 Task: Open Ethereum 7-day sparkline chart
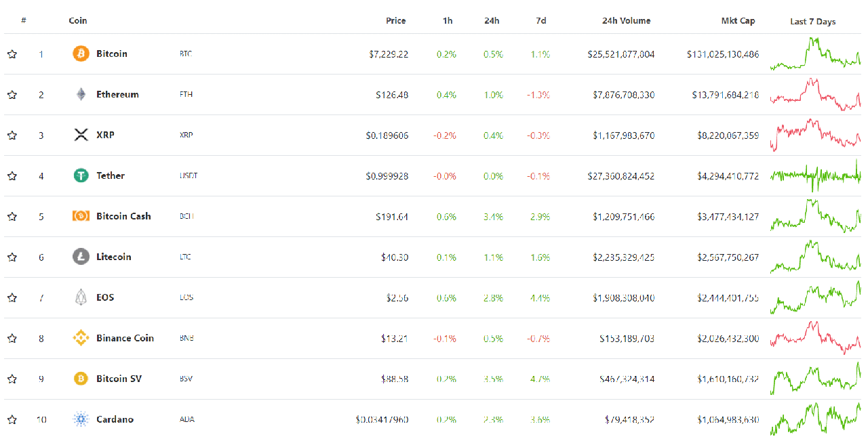click(x=815, y=95)
